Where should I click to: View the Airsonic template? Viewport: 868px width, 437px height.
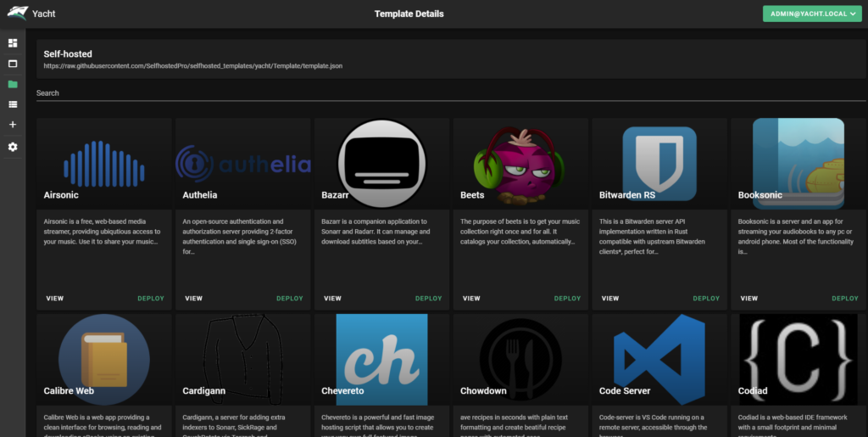(x=55, y=298)
